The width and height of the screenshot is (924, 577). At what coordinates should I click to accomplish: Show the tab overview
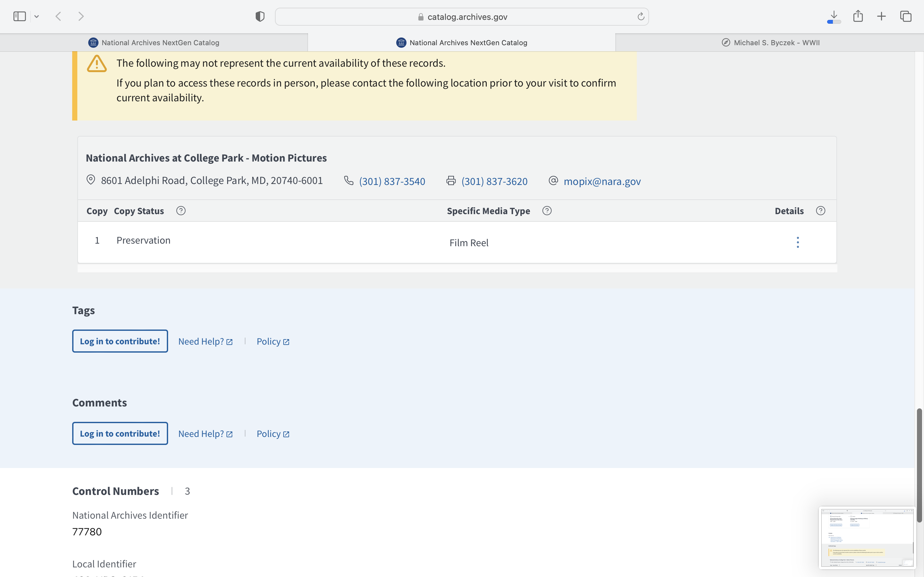coord(906,16)
